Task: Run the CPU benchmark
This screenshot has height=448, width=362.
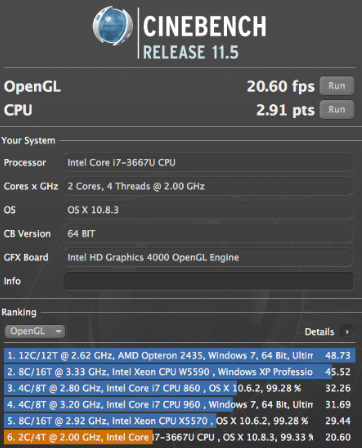Action: tap(337, 110)
